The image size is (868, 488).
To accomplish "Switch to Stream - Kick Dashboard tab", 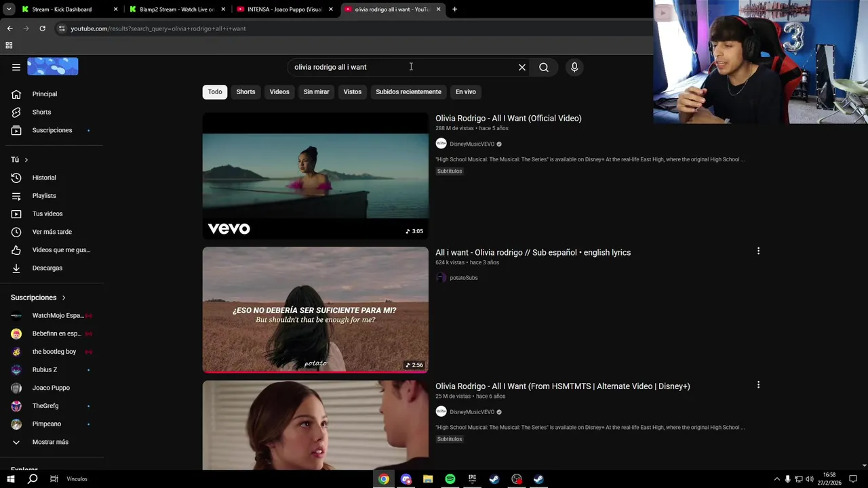I will pos(62,9).
